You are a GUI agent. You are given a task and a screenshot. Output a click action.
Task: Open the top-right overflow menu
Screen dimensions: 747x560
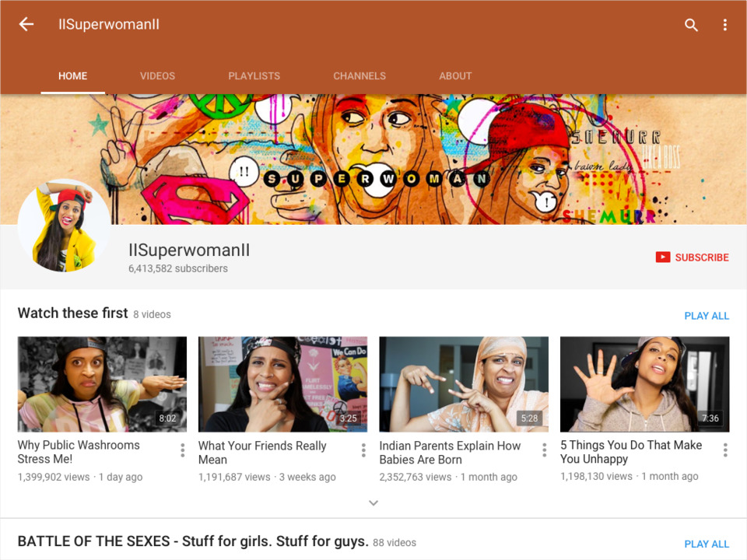click(724, 25)
